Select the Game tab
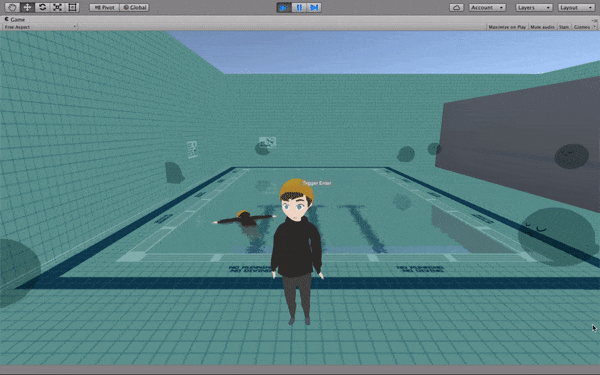The image size is (600, 375). pyautogui.click(x=15, y=19)
